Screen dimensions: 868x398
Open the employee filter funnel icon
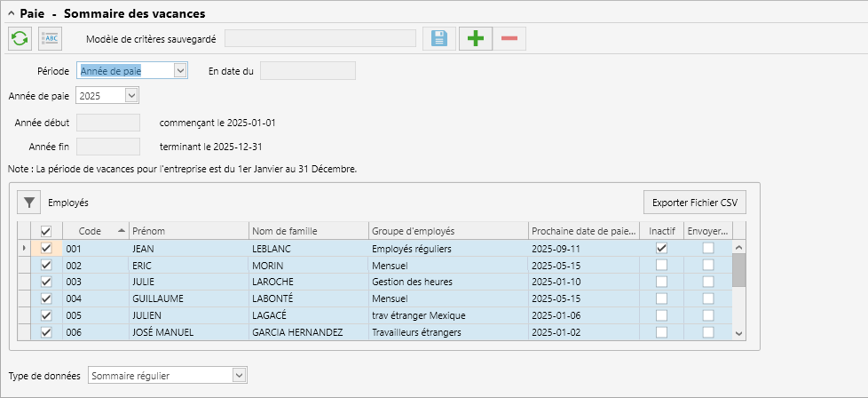(x=29, y=203)
